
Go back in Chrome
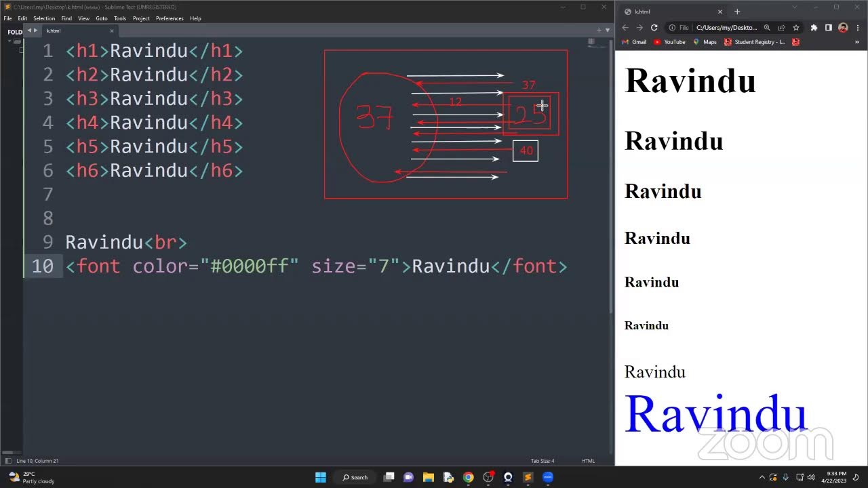[x=625, y=28]
